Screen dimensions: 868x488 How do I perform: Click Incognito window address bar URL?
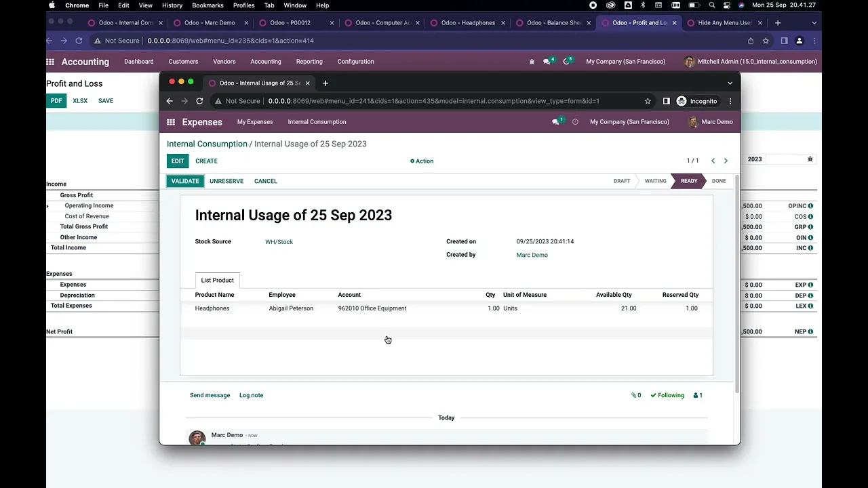click(433, 101)
